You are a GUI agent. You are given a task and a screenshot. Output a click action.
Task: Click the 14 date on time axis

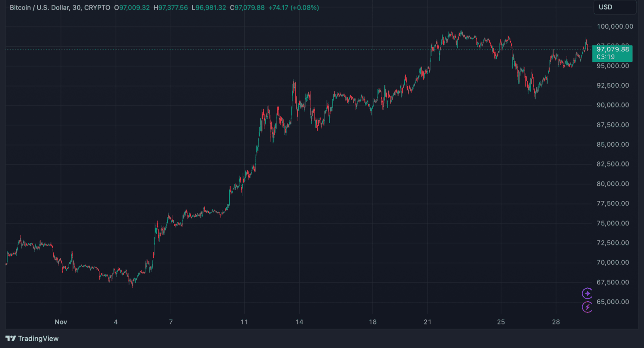coord(299,322)
